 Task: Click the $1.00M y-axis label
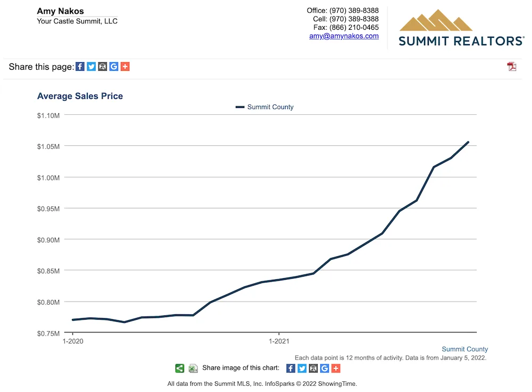[48, 178]
